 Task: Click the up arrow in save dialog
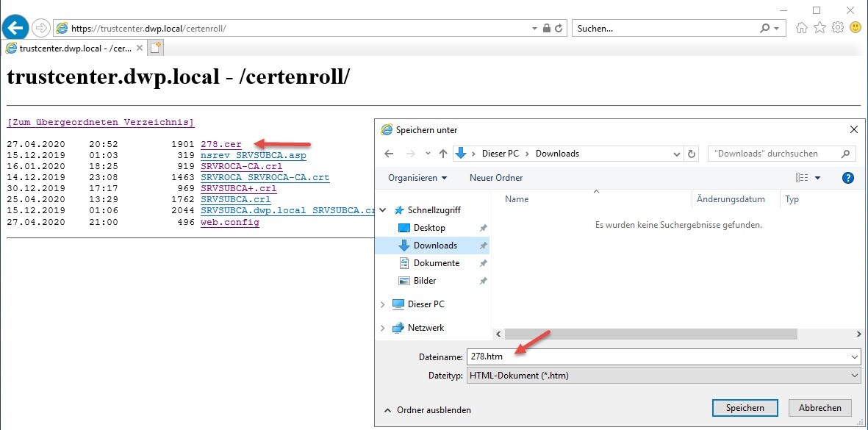click(x=442, y=154)
